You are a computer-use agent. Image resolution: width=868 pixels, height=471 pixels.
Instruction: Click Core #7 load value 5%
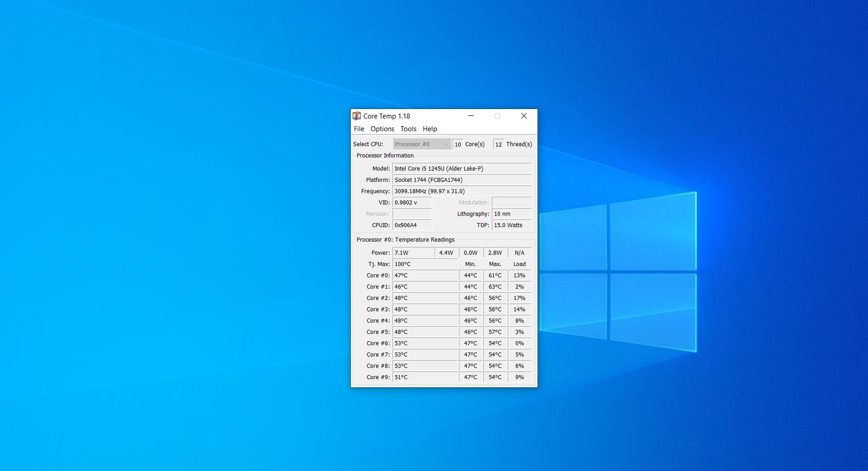(x=519, y=355)
